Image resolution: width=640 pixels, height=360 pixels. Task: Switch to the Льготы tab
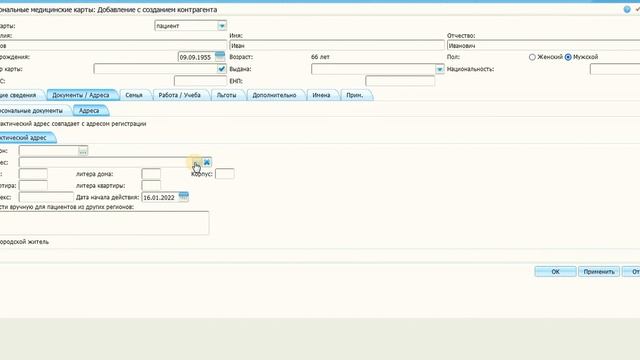227,95
